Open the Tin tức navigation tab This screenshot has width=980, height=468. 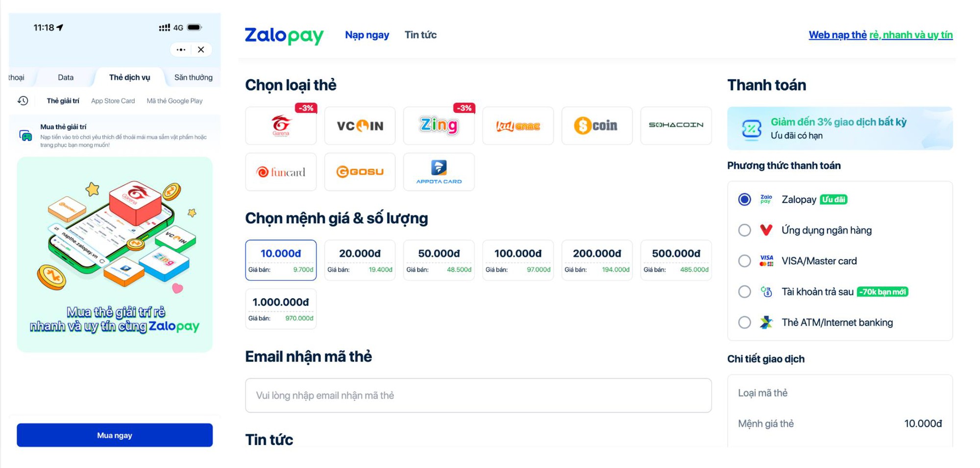pyautogui.click(x=420, y=35)
